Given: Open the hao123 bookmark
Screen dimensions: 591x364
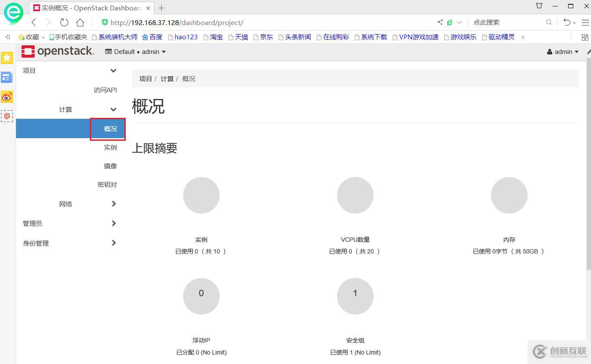Looking at the screenshot, I should (x=183, y=37).
